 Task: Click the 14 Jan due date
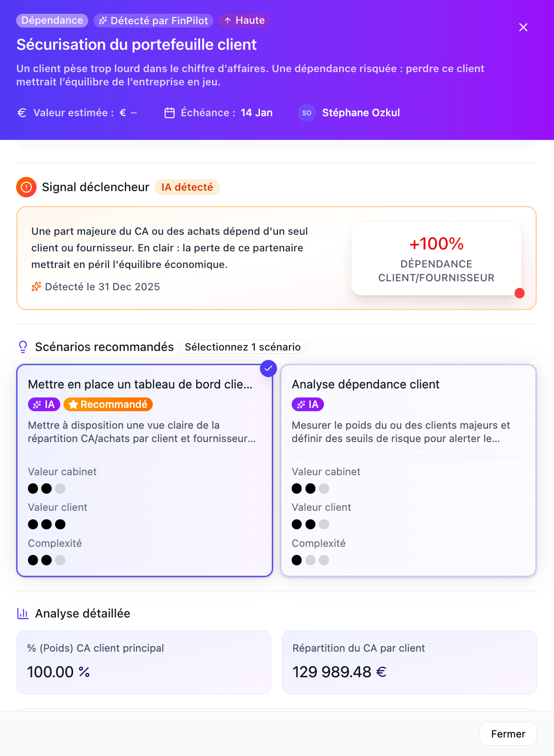257,113
